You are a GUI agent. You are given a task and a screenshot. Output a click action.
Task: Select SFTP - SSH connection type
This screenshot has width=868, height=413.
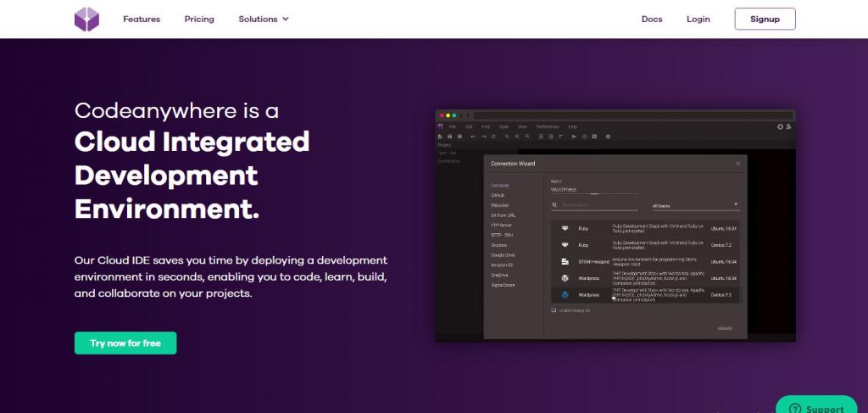click(502, 235)
